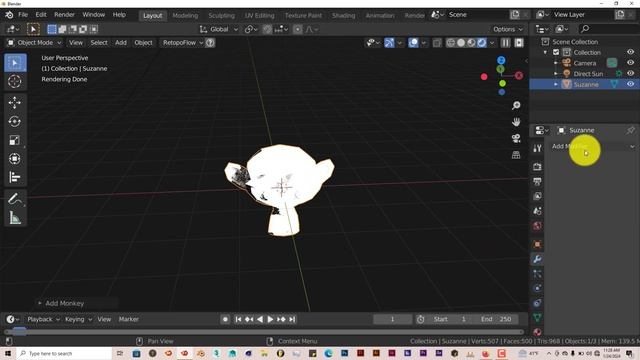Image resolution: width=640 pixels, height=360 pixels.
Task: Toggle the camera view icon
Action: coord(516,138)
